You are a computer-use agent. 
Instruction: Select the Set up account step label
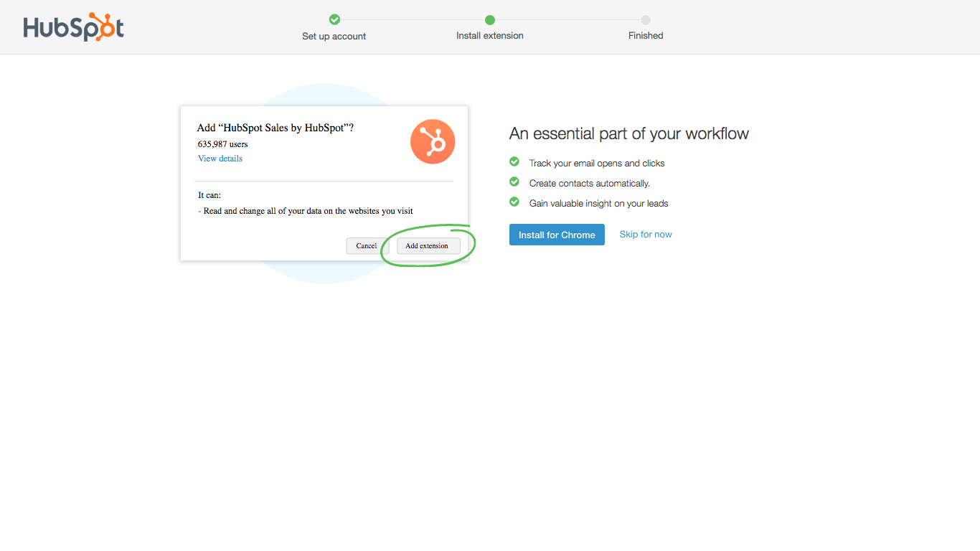[334, 36]
